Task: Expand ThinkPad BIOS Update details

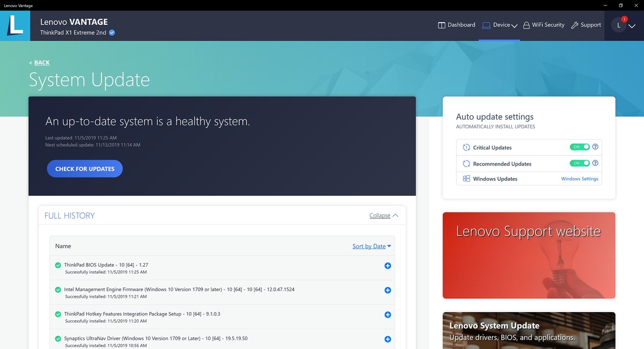Action: 387,266
